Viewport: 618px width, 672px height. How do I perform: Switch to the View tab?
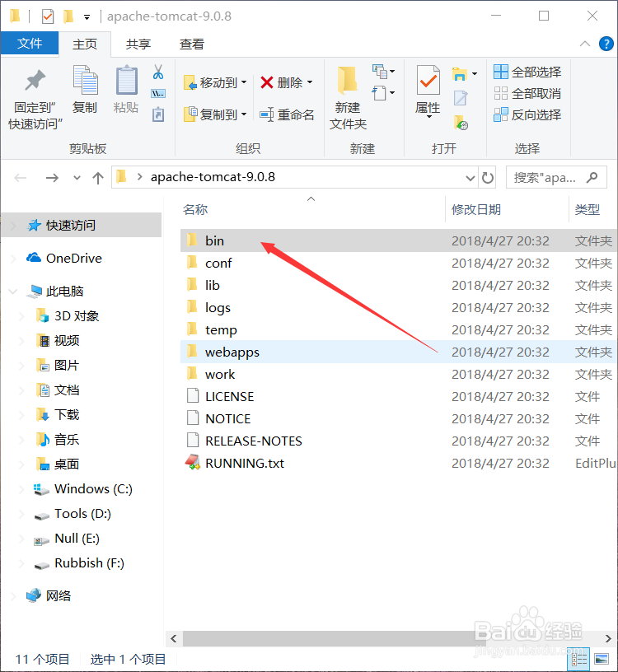pyautogui.click(x=192, y=44)
